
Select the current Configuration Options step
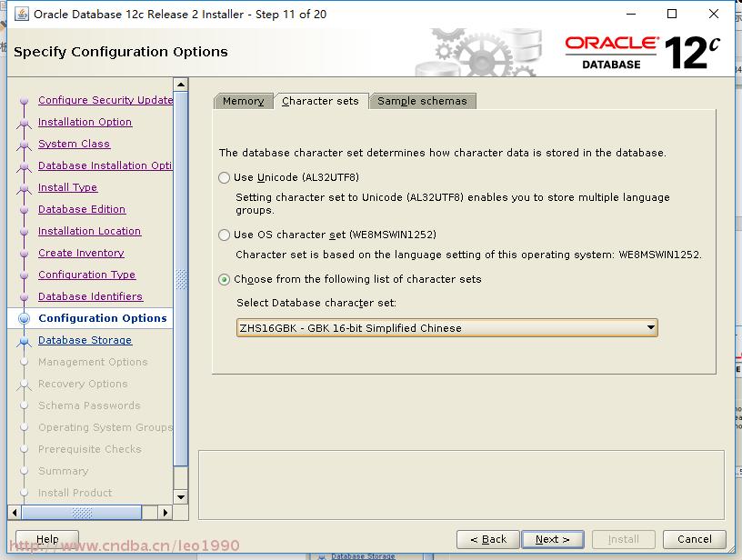tap(103, 318)
